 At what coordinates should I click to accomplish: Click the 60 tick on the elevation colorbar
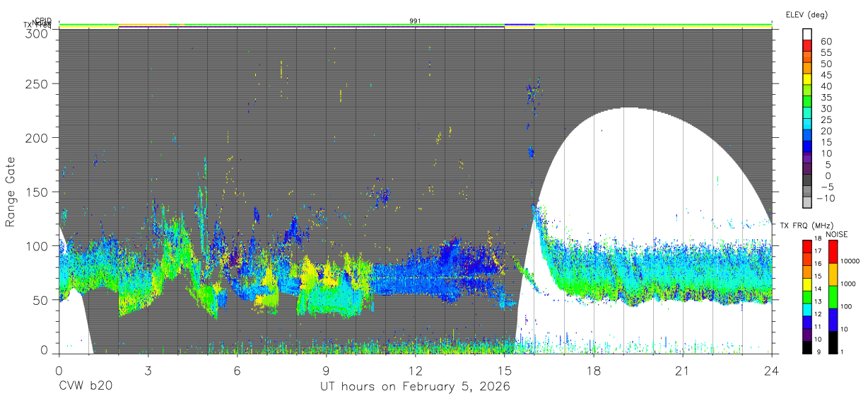click(826, 41)
